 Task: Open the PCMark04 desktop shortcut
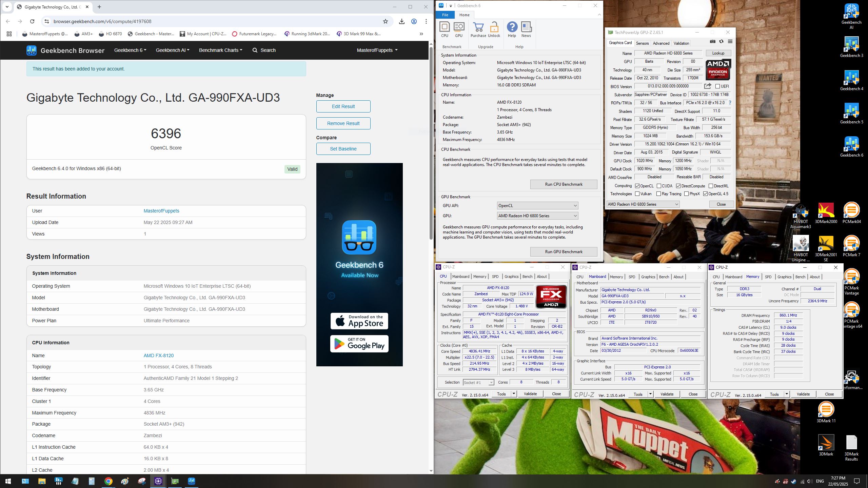click(851, 213)
